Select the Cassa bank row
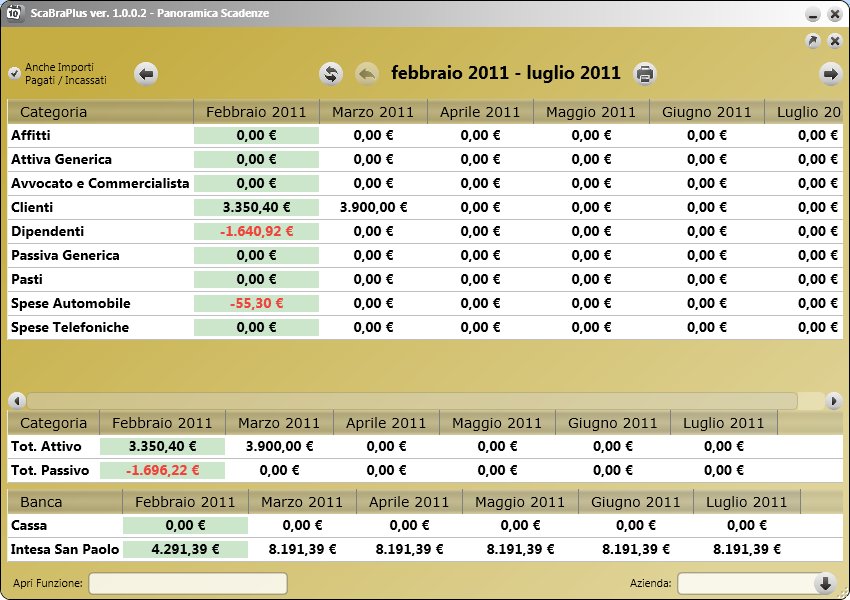Image resolution: width=850 pixels, height=600 pixels. pos(425,525)
